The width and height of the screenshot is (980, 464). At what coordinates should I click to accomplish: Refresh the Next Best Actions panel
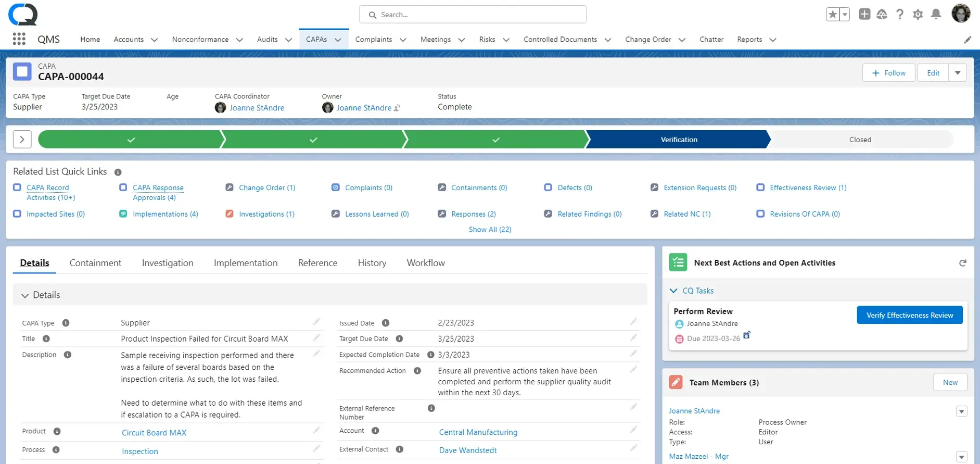click(963, 263)
